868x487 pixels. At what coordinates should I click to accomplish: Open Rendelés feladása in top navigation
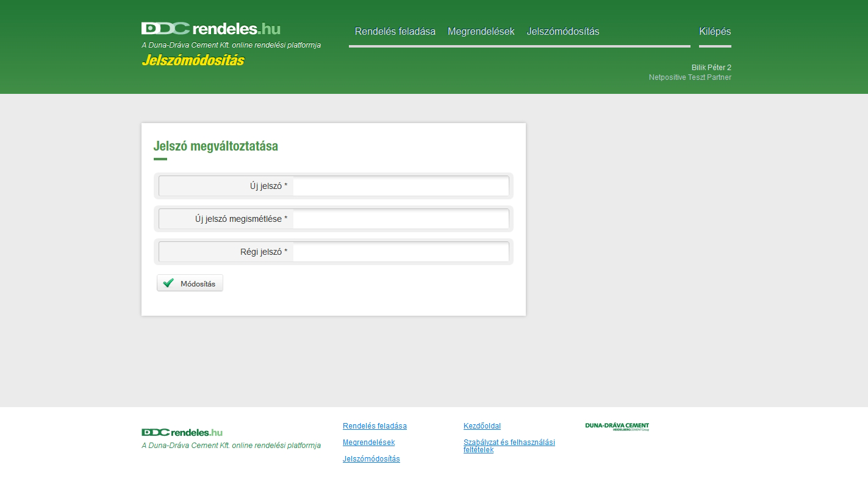click(x=395, y=32)
